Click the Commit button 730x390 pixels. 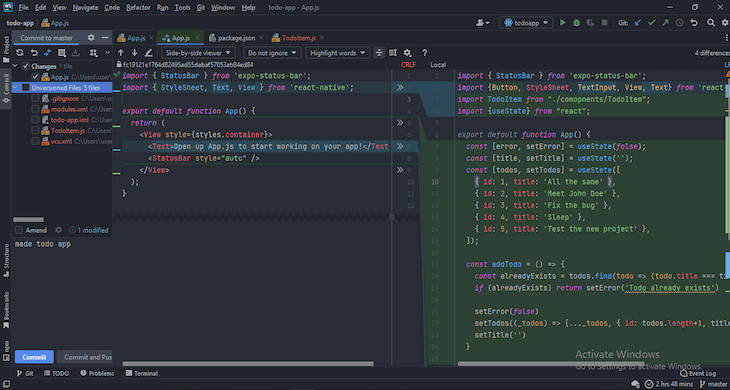coord(34,357)
